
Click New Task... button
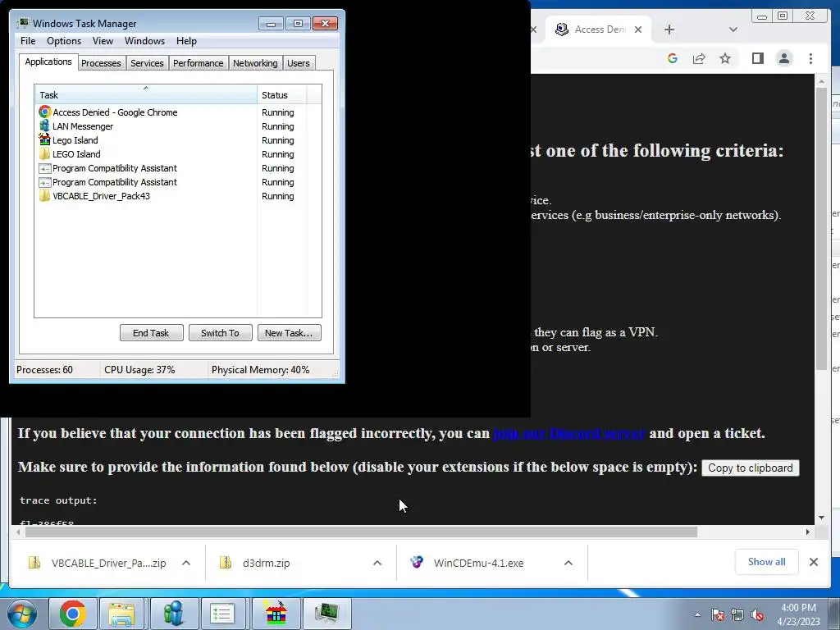point(289,333)
